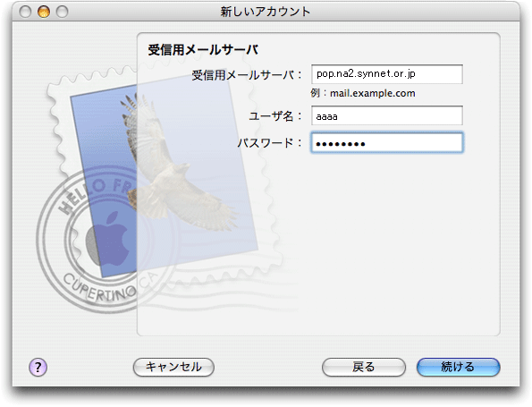The width and height of the screenshot is (532, 407).
Task: Click the キャンセル button
Action: point(173,367)
